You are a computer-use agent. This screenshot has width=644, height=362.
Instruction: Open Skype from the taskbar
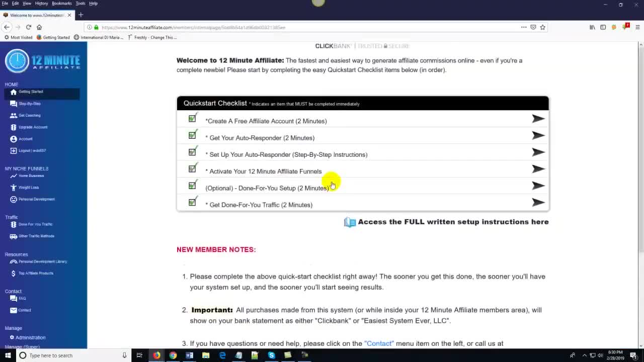[271, 355]
